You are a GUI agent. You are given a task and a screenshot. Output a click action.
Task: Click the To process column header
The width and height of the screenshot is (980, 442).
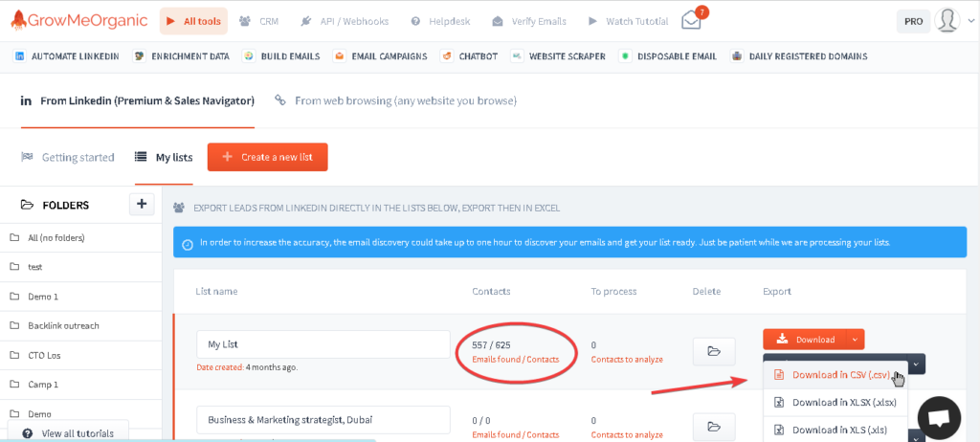click(x=613, y=292)
